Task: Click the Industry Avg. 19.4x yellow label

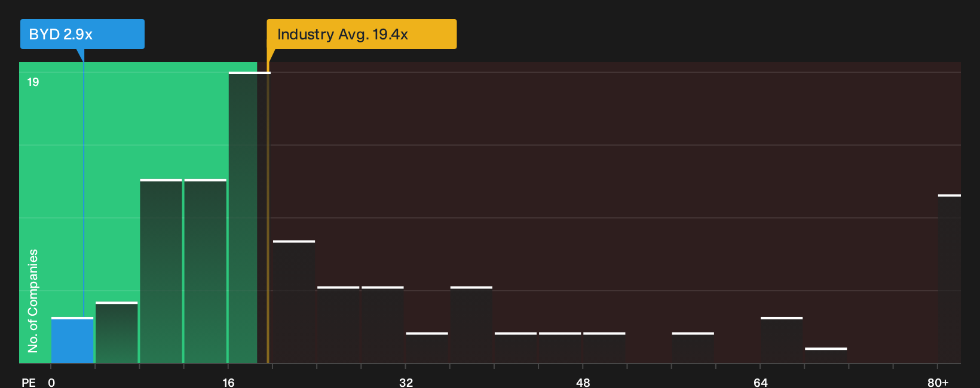Action: (x=362, y=34)
